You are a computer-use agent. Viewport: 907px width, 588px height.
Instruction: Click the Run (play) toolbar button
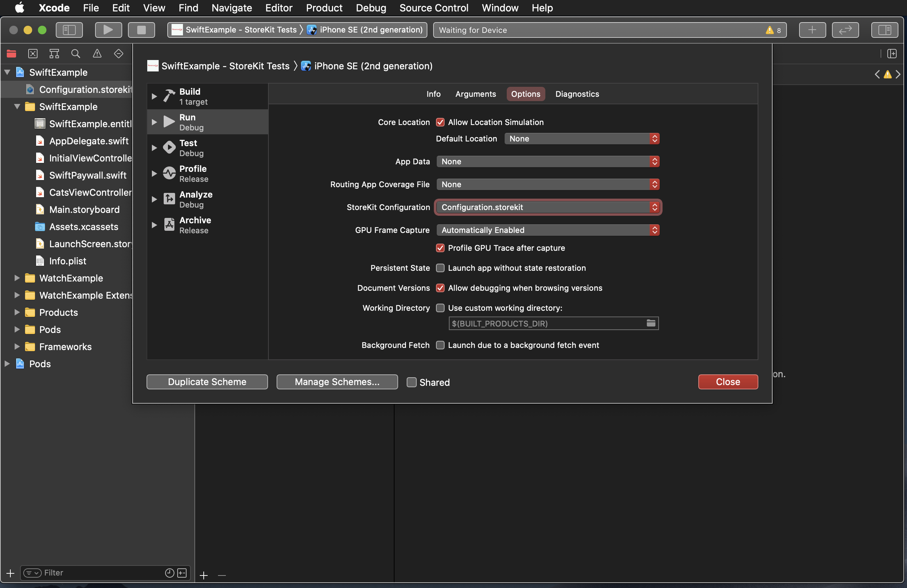point(108,30)
